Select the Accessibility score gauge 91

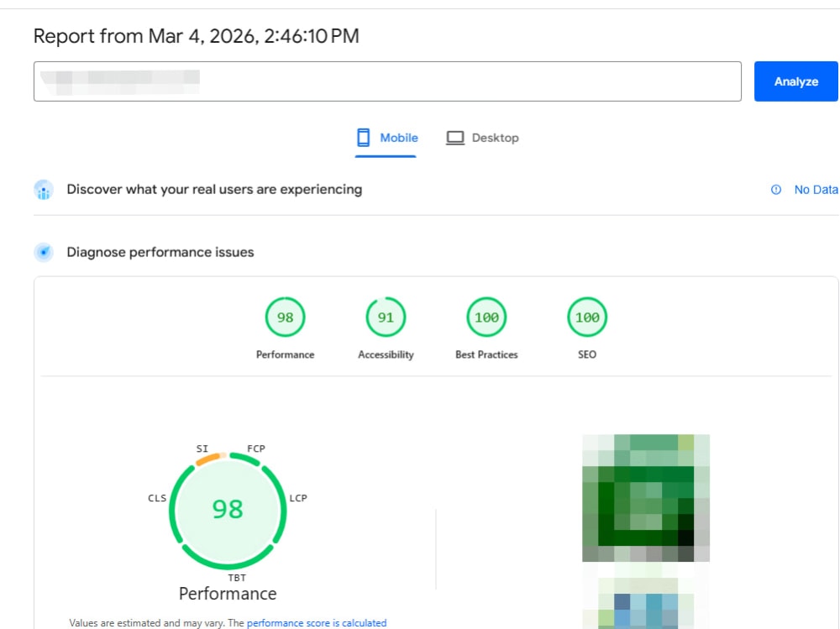coord(386,317)
